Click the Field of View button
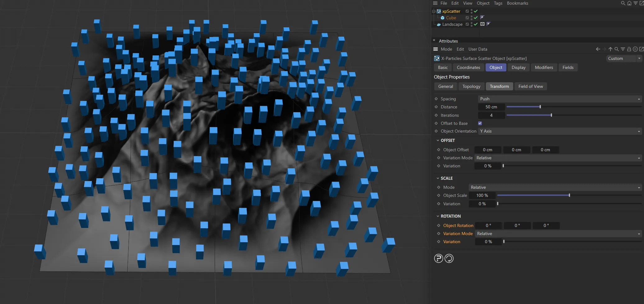644x304 pixels. point(530,86)
